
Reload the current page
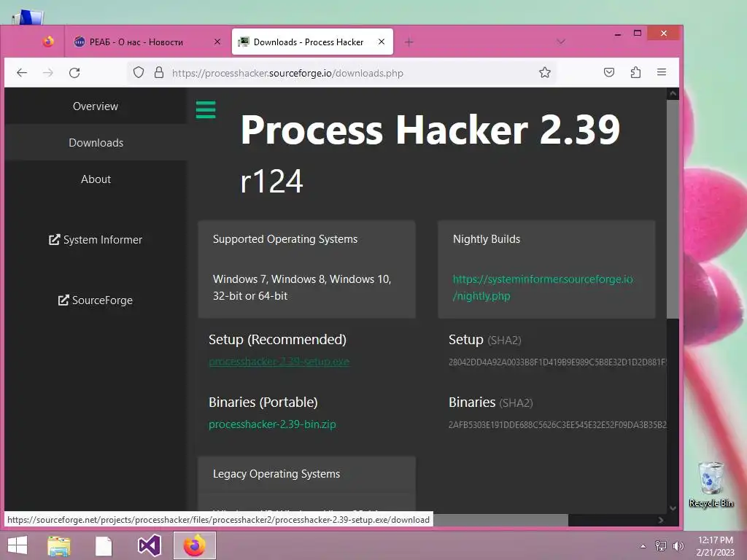pyautogui.click(x=74, y=73)
